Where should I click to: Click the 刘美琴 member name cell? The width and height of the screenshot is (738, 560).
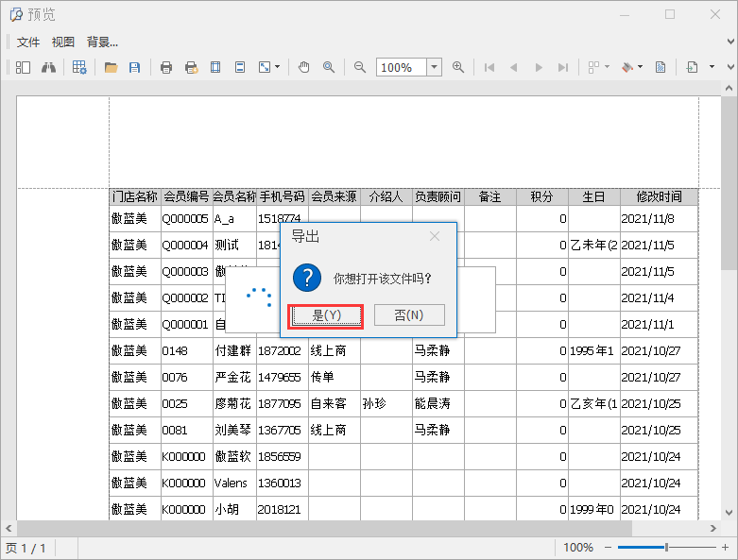233,431
